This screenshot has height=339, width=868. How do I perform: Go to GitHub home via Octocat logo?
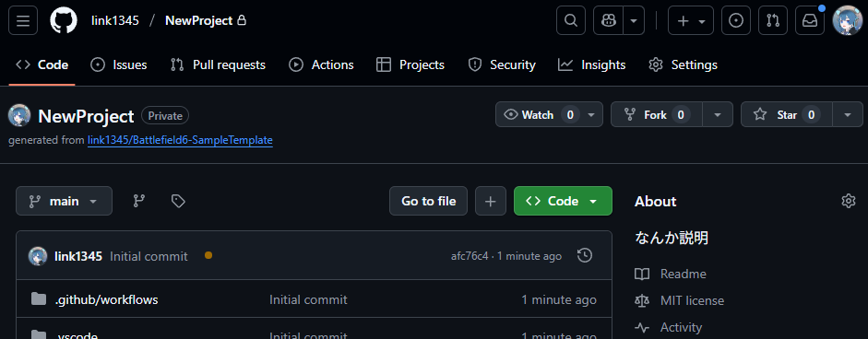(64, 20)
